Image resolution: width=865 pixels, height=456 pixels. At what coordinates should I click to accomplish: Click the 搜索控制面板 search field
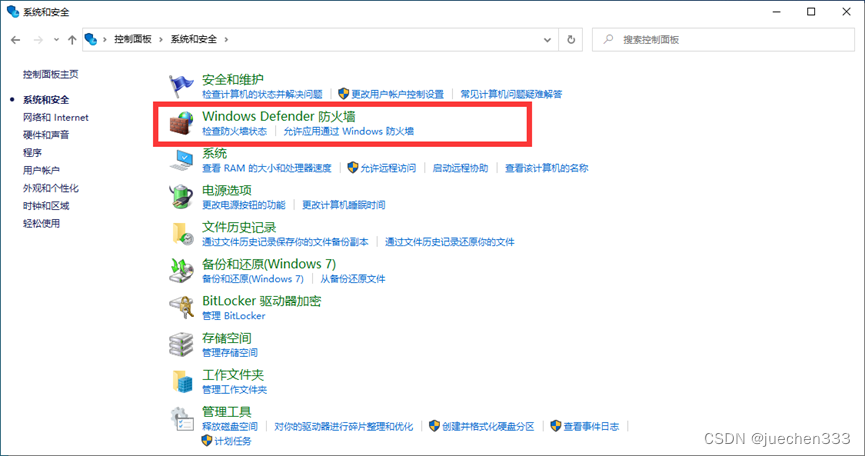click(x=723, y=40)
